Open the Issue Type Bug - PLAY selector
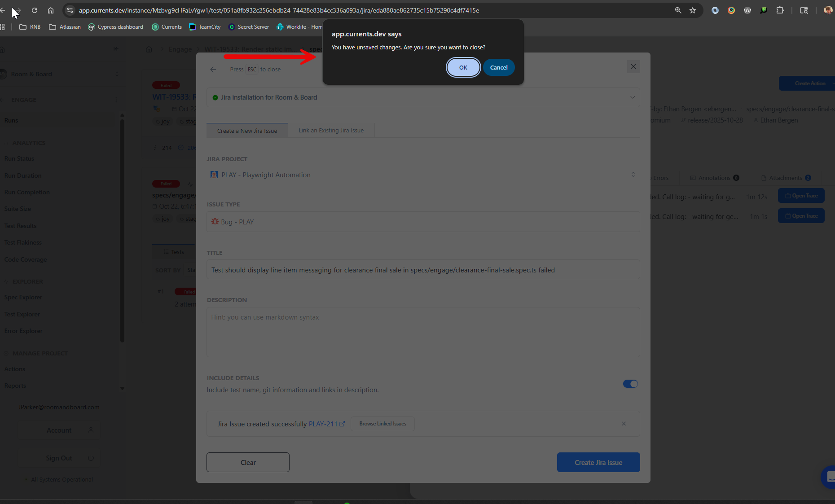 click(x=423, y=222)
